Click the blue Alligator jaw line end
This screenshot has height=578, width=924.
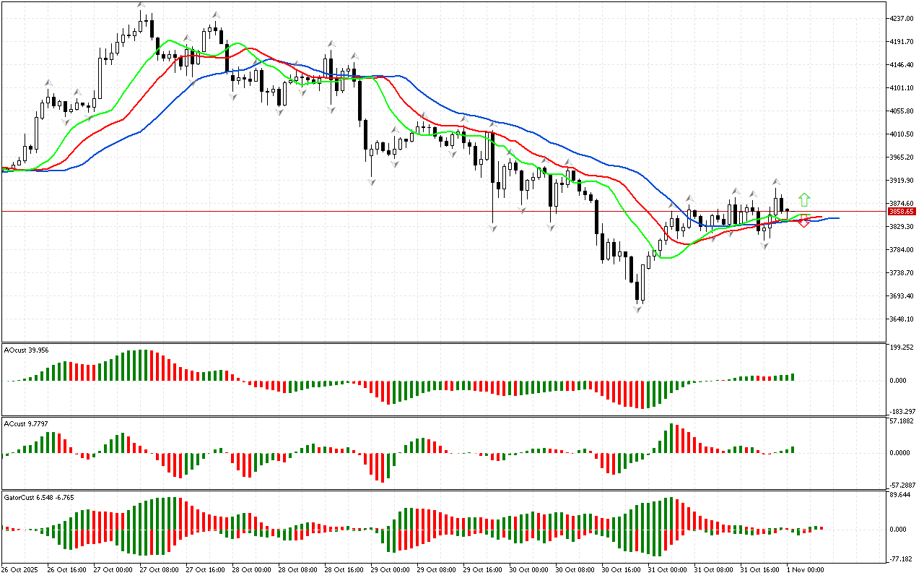[837, 217]
